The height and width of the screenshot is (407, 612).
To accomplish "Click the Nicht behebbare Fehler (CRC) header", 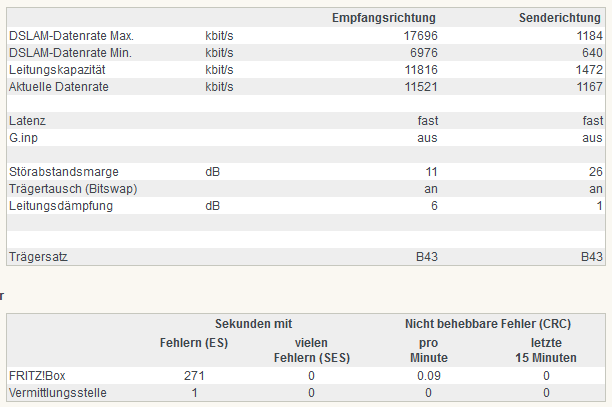I will click(488, 324).
